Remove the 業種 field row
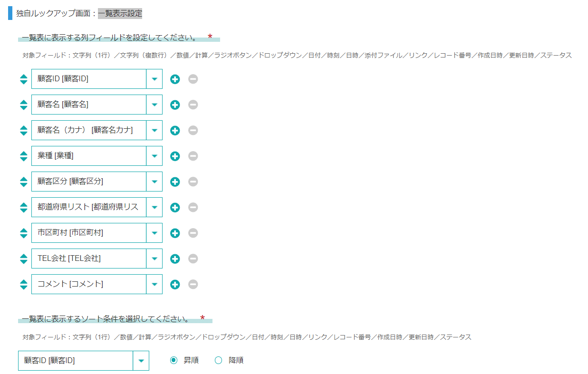 (x=193, y=156)
